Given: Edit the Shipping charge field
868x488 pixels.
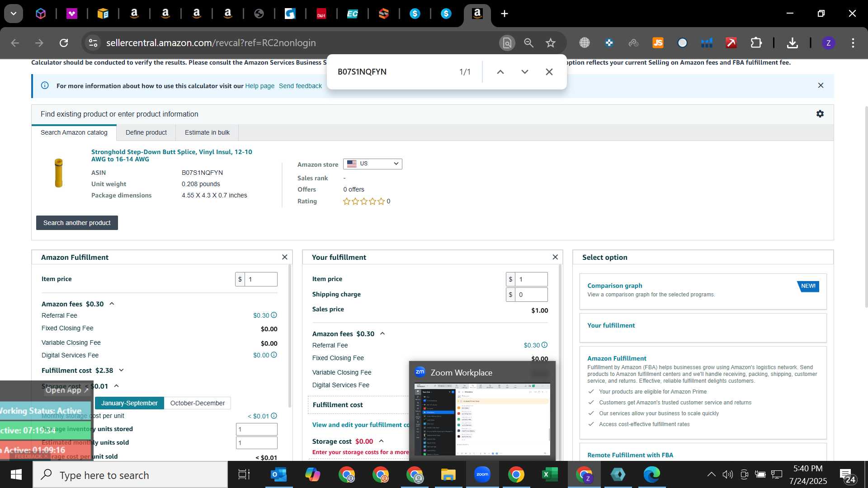Looking at the screenshot, I should tap(531, 295).
